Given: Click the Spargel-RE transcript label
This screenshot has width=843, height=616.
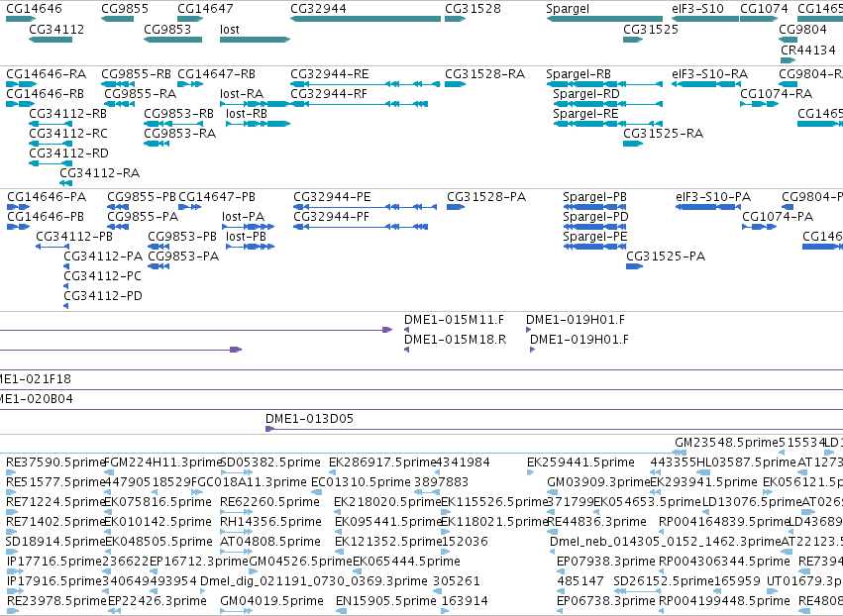Looking at the screenshot, I should [586, 114].
